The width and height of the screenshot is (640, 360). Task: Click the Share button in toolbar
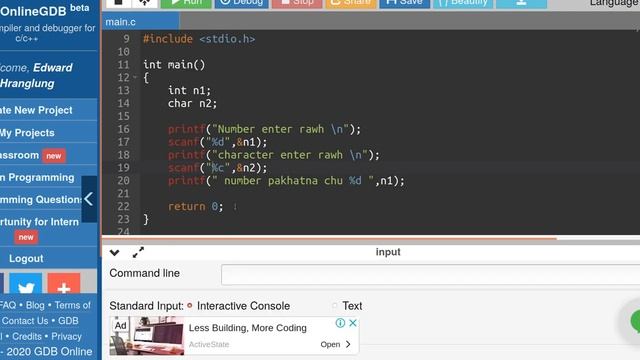(x=351, y=3)
